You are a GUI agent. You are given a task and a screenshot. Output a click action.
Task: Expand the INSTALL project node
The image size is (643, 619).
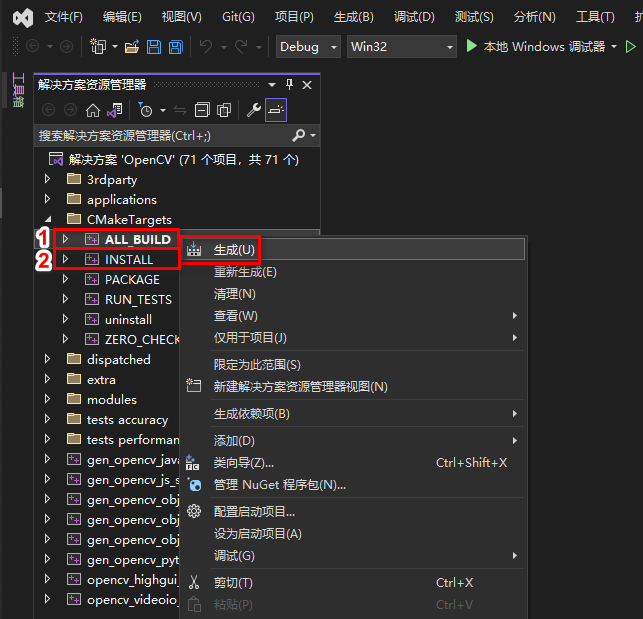[65, 259]
